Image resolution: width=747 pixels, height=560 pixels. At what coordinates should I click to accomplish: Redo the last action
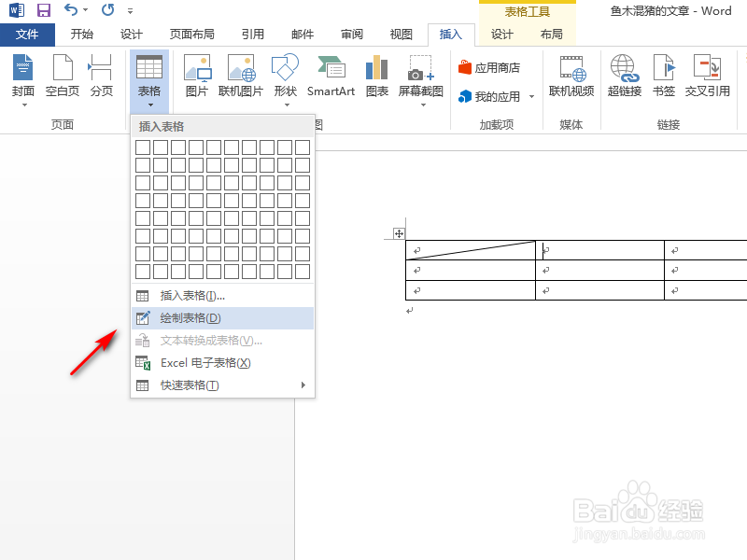coord(108,9)
